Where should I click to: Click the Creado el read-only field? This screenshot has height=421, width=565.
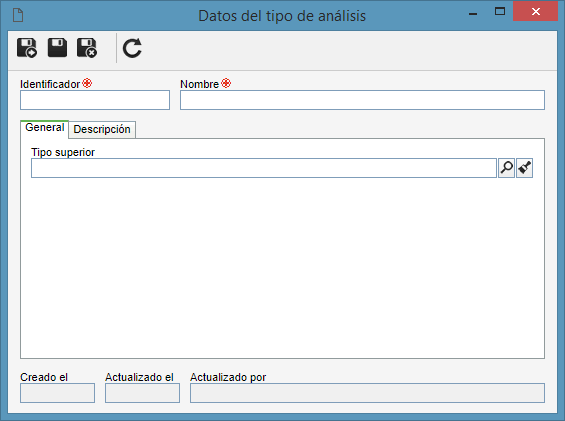(57, 393)
